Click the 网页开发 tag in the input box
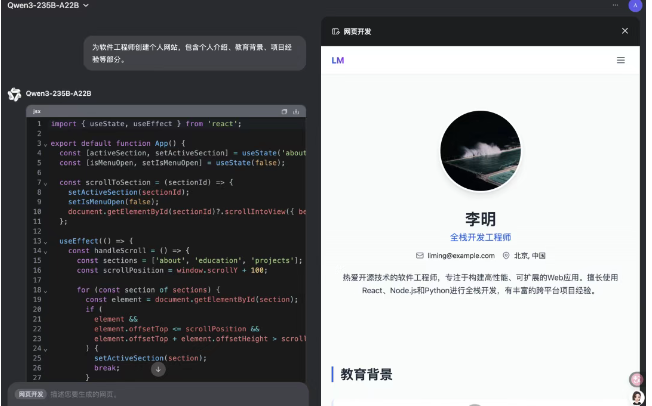This screenshot has width=652, height=406. coord(31,394)
